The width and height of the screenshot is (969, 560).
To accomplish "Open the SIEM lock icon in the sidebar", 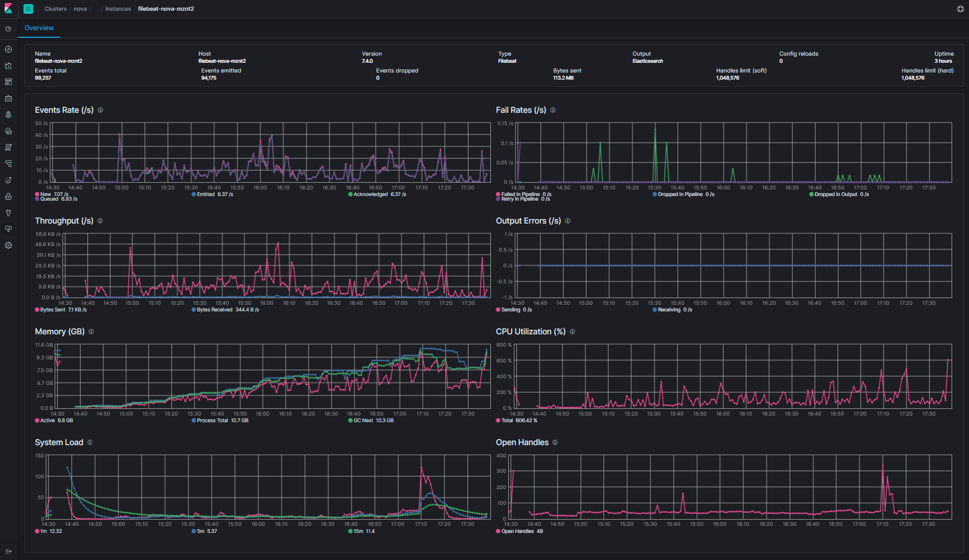I will [8, 197].
